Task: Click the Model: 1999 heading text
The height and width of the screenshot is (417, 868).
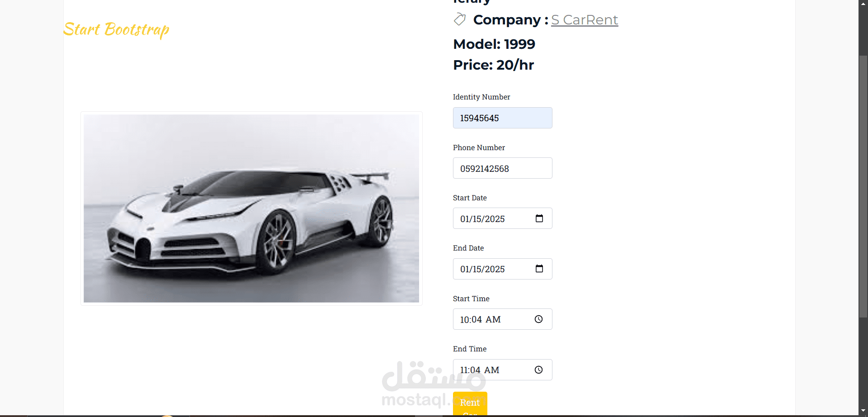Action: pos(494,44)
